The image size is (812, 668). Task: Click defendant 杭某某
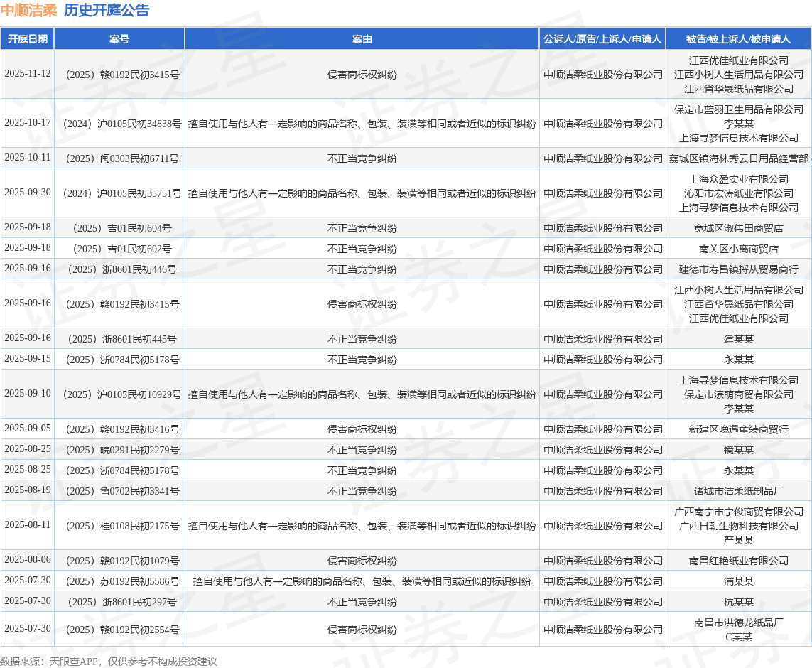[x=738, y=602]
